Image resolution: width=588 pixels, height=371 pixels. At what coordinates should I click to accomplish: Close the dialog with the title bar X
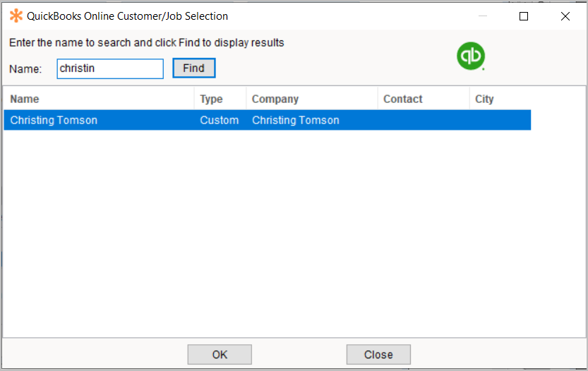pos(565,16)
